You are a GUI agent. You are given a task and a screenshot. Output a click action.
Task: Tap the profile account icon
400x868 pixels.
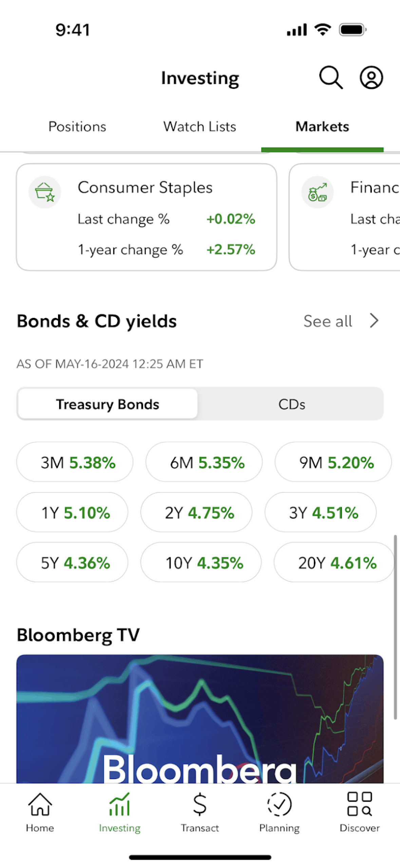tap(371, 77)
